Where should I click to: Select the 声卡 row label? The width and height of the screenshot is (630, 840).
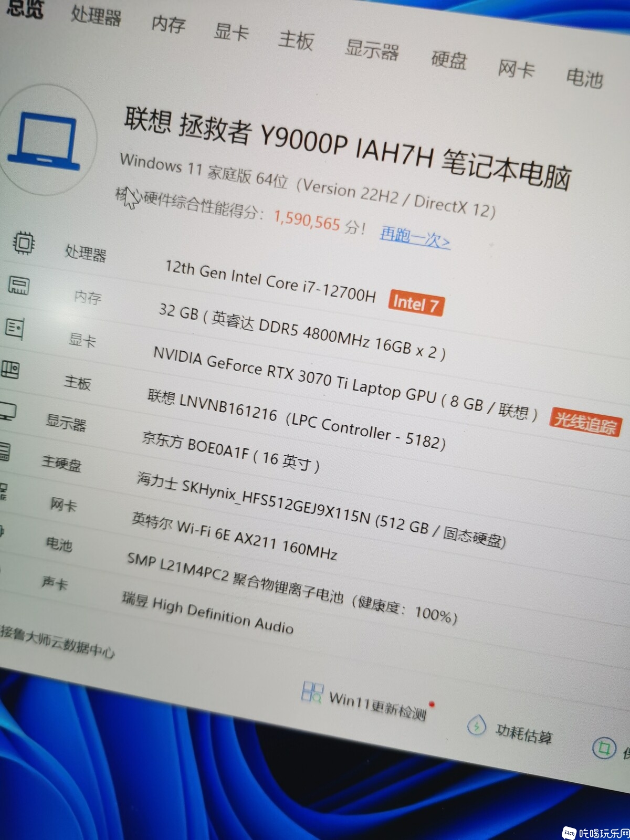[55, 582]
